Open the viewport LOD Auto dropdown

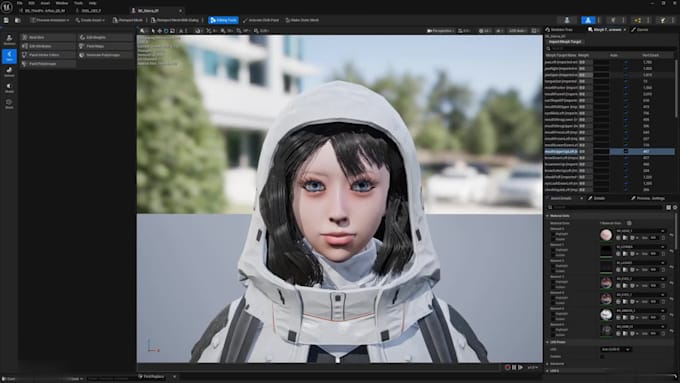518,31
